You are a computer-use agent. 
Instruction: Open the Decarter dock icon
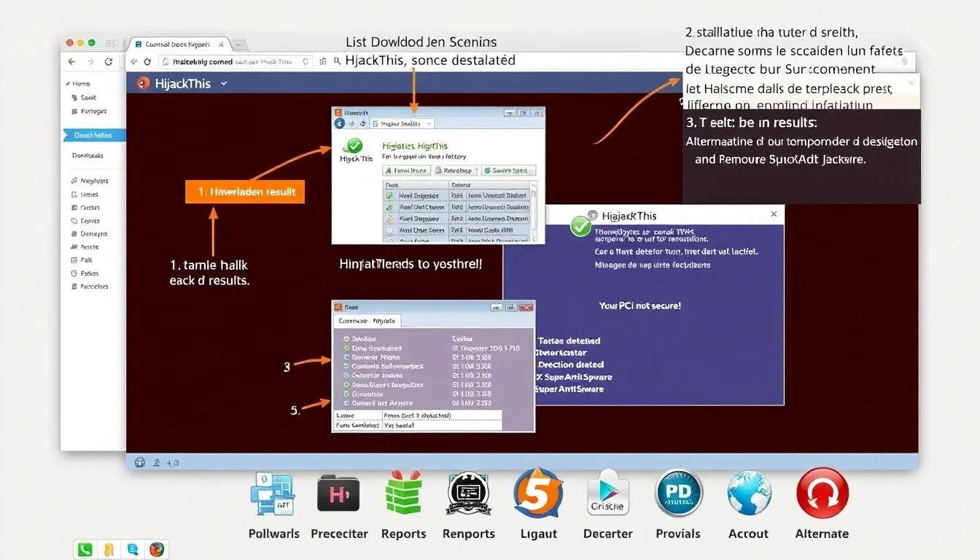click(608, 493)
